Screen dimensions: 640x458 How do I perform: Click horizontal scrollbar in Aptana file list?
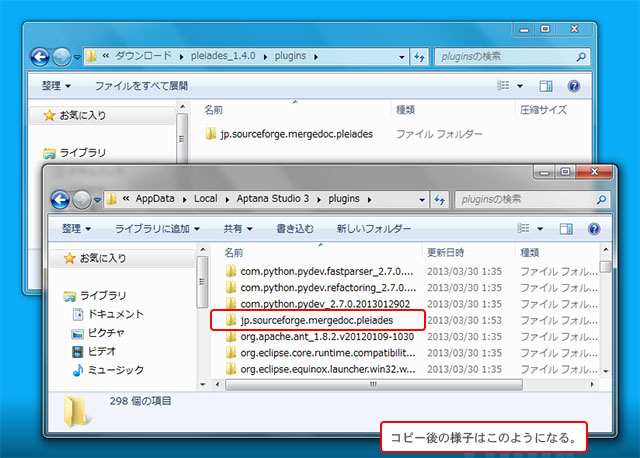(373, 385)
